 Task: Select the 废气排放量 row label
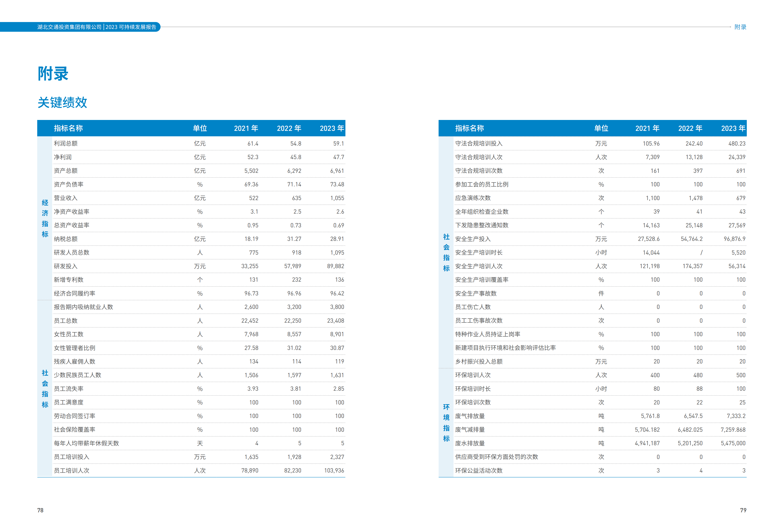[x=470, y=416]
